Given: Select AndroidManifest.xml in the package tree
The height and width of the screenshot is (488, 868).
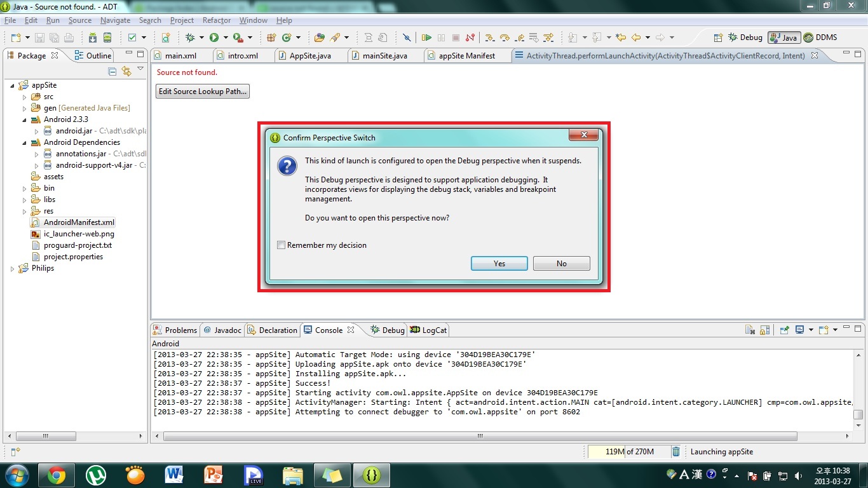Looking at the screenshot, I should pyautogui.click(x=73, y=222).
